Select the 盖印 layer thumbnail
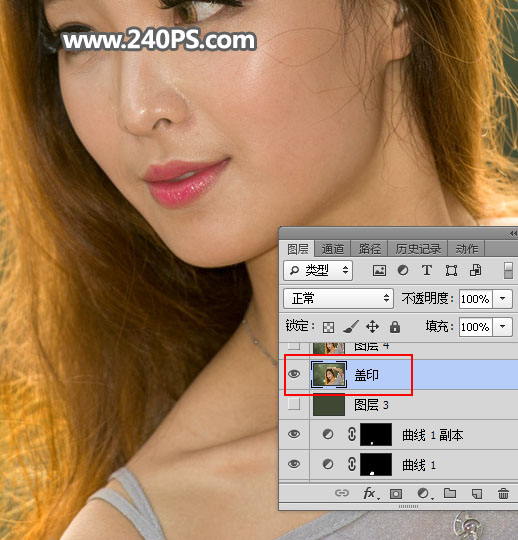 point(329,374)
